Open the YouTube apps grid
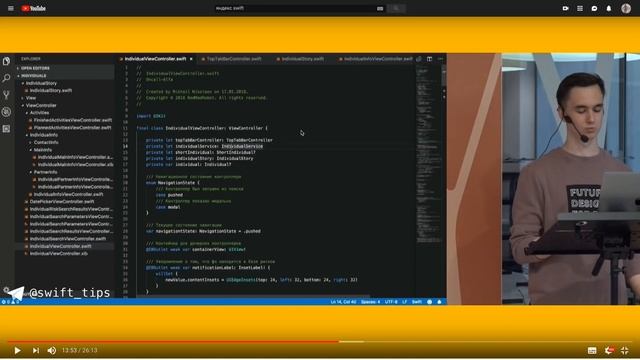This screenshot has width=640, height=360. (580, 8)
